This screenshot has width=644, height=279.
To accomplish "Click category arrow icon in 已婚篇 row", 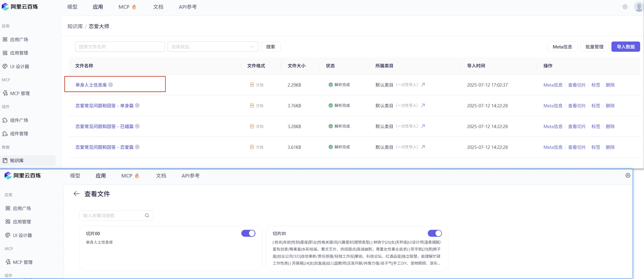I will (423, 126).
